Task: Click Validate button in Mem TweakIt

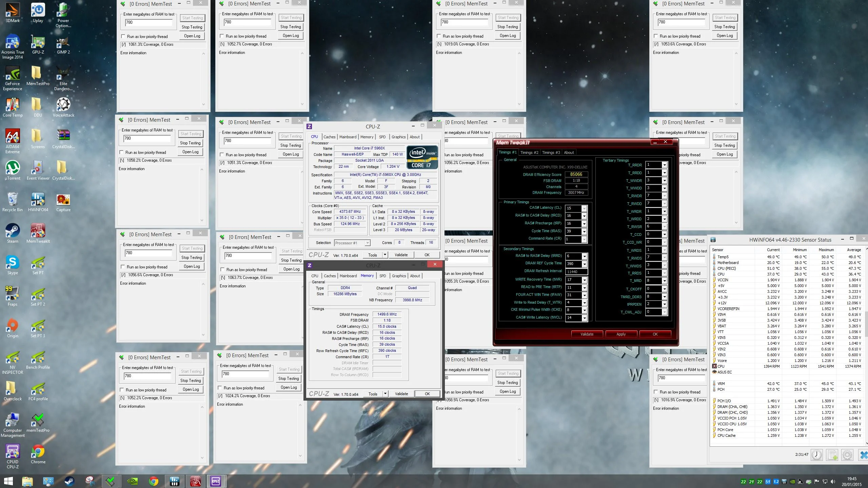Action: tap(587, 334)
